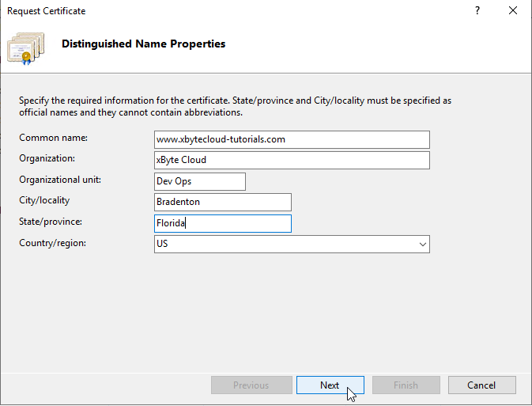Click the Next button
The width and height of the screenshot is (532, 406).
(330, 385)
